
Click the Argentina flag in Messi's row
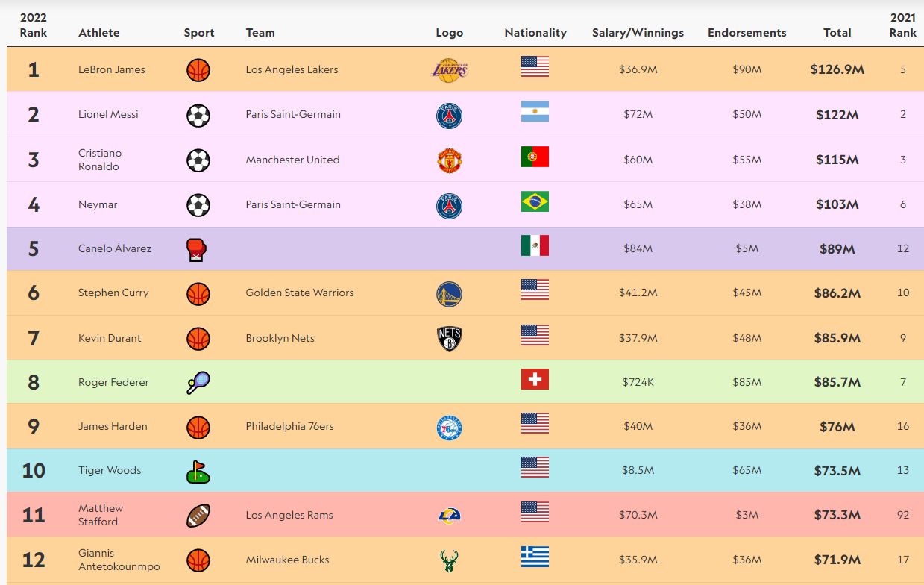tap(535, 112)
